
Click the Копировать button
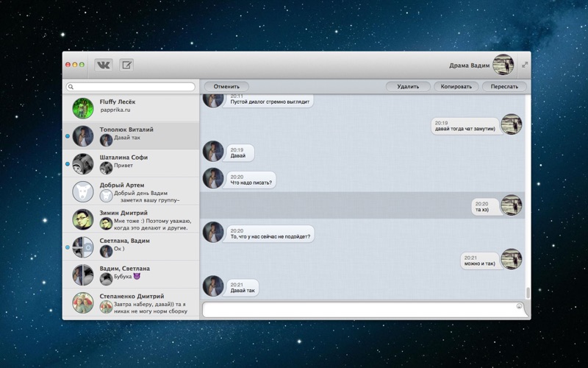coord(456,87)
